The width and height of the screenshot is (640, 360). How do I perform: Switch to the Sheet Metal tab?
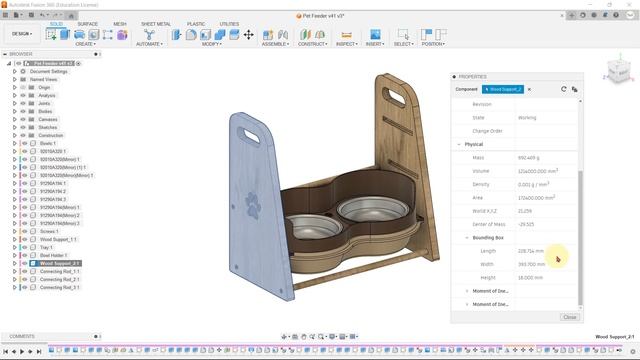tap(156, 24)
